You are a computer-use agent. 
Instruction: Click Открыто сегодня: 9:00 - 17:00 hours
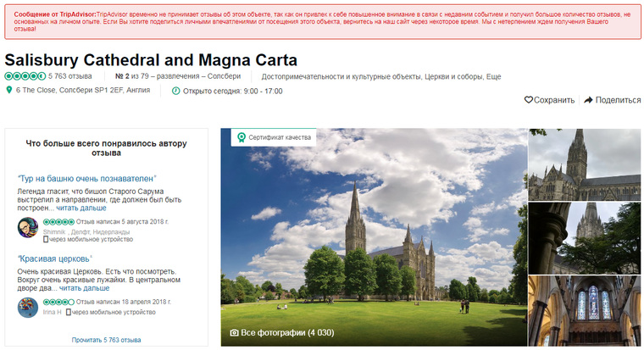click(x=232, y=92)
